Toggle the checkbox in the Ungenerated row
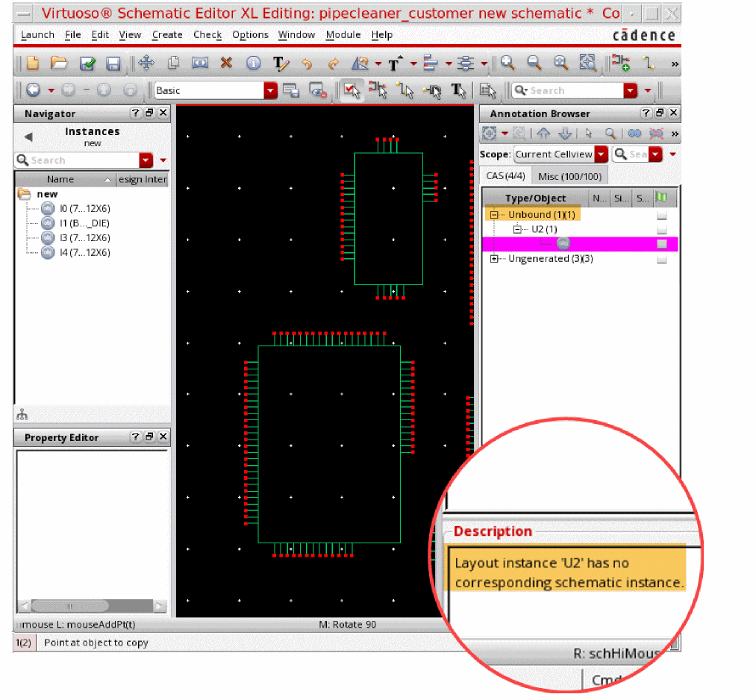Image resolution: width=756 pixels, height=700 pixels. (661, 260)
